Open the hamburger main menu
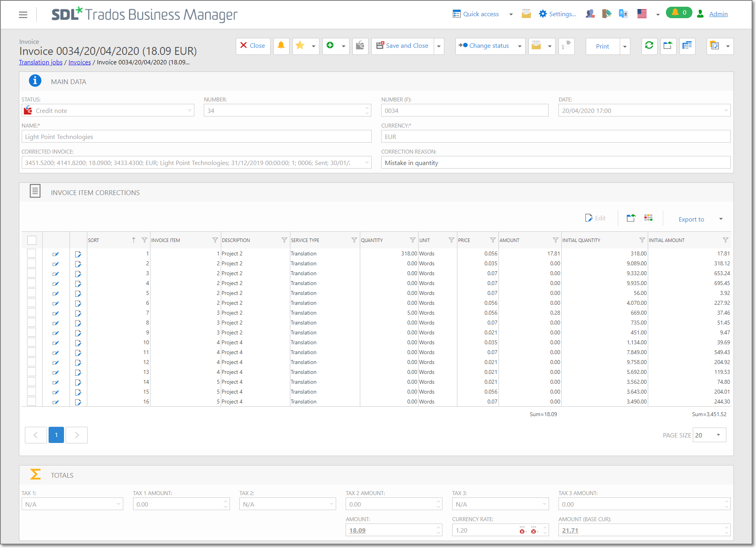 pos(23,15)
